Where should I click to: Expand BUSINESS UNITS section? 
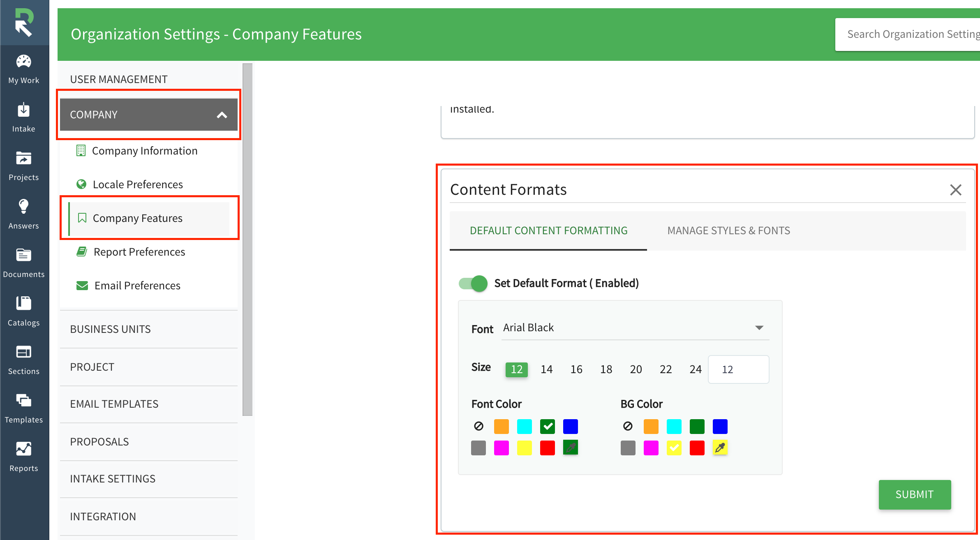coord(149,329)
